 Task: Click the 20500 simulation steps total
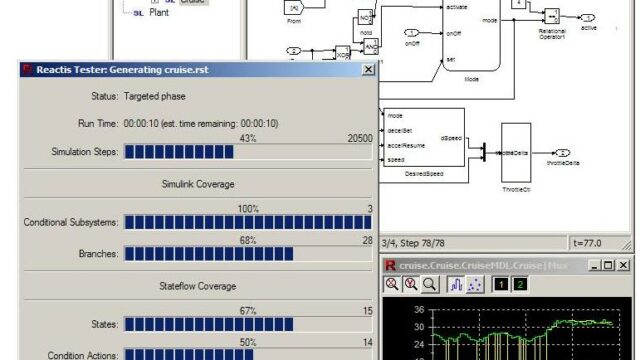360,139
